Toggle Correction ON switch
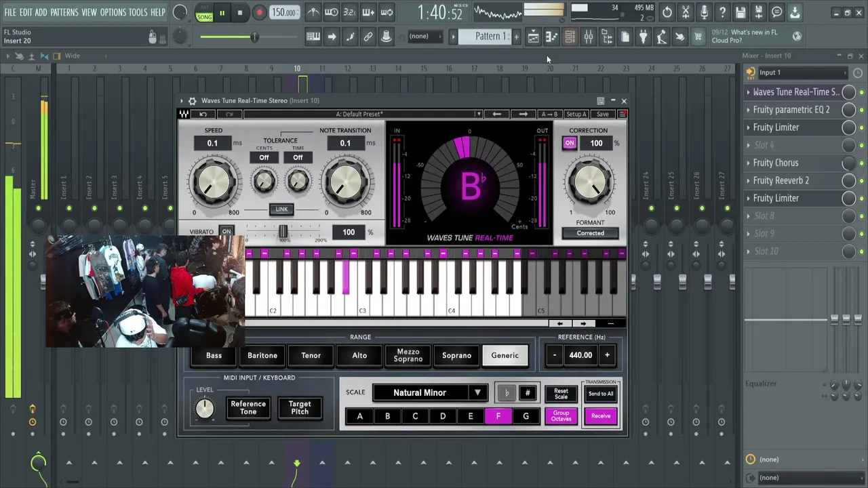This screenshot has width=868, height=488. 570,143
